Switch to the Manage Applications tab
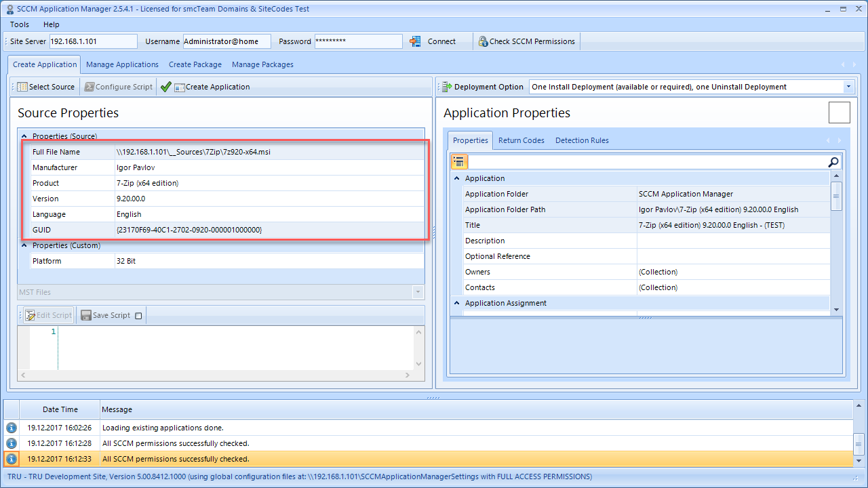 tap(122, 64)
